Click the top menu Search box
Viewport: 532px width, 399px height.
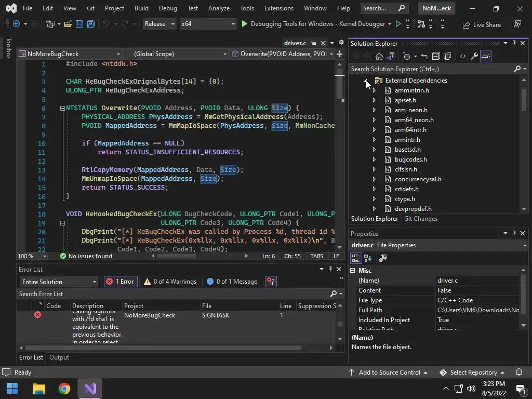(384, 8)
